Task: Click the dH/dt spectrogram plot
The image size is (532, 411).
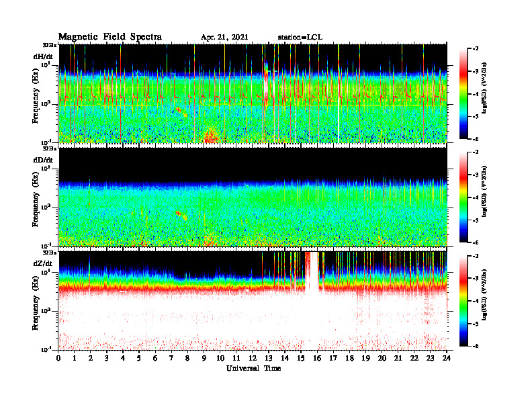Action: point(253,93)
